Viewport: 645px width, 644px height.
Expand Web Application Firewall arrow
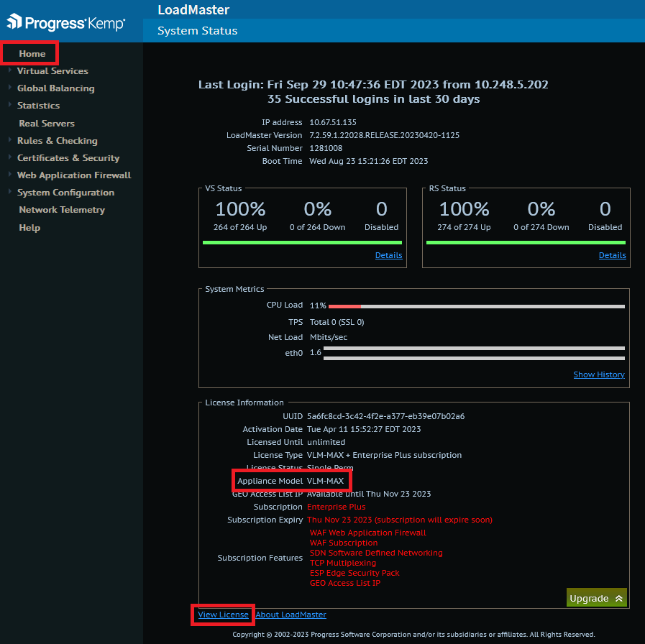point(9,174)
